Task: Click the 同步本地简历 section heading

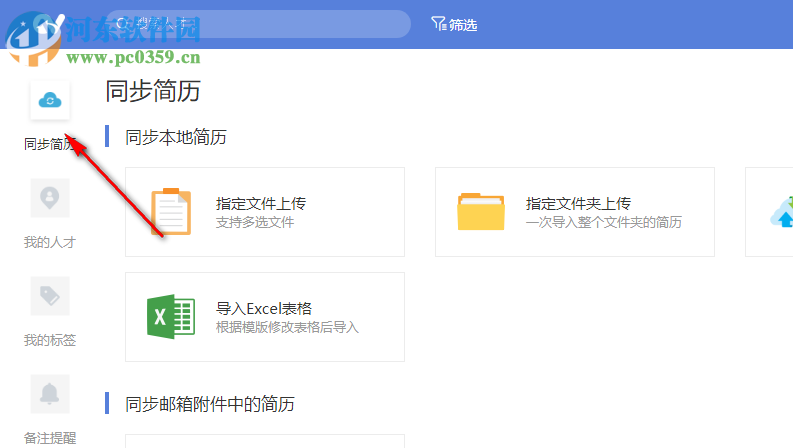Action: click(x=176, y=137)
